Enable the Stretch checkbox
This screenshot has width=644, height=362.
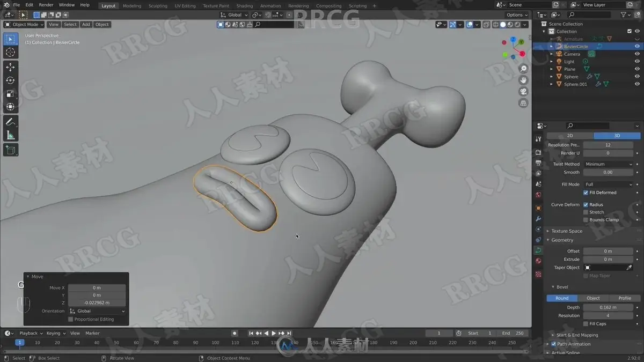click(x=586, y=212)
